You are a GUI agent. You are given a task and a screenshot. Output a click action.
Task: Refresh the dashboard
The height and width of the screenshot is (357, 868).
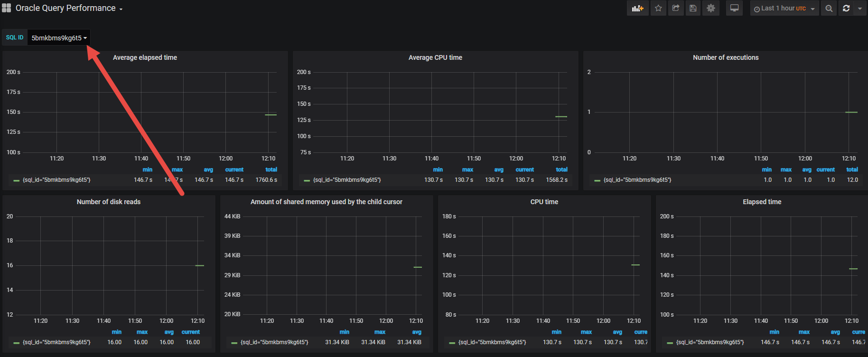pos(846,8)
